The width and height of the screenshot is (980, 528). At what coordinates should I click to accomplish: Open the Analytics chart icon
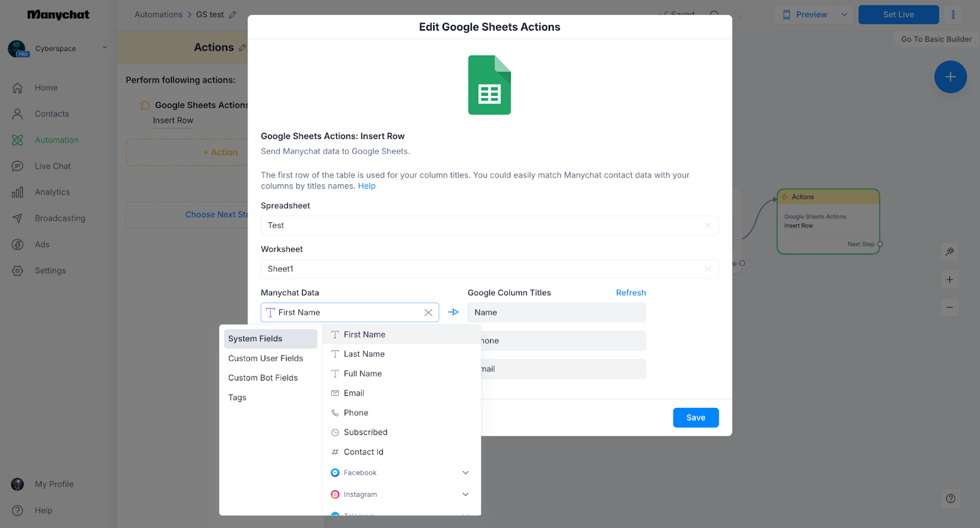click(18, 192)
